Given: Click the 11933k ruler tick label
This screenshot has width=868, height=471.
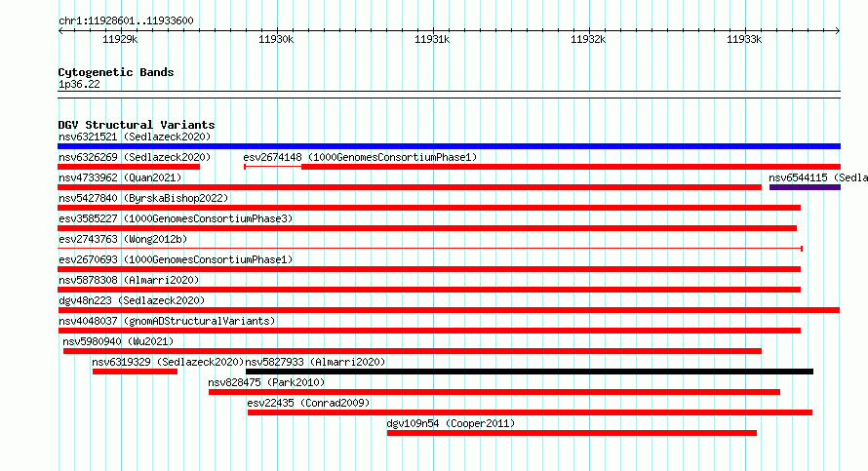Looking at the screenshot, I should coord(744,39).
